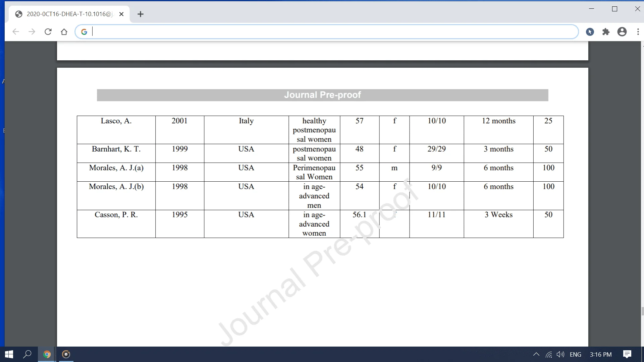Click the age value '55'
Viewport: 644px width, 362px height.
(x=360, y=168)
